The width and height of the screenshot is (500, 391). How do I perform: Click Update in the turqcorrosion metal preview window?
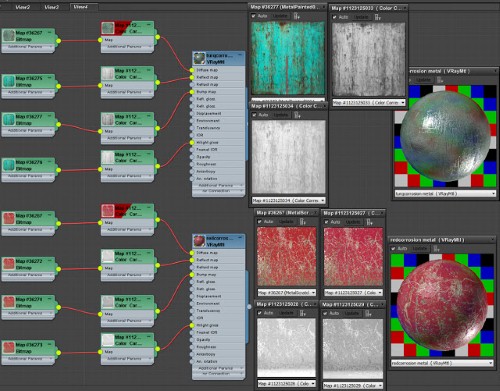pyautogui.click(x=423, y=80)
